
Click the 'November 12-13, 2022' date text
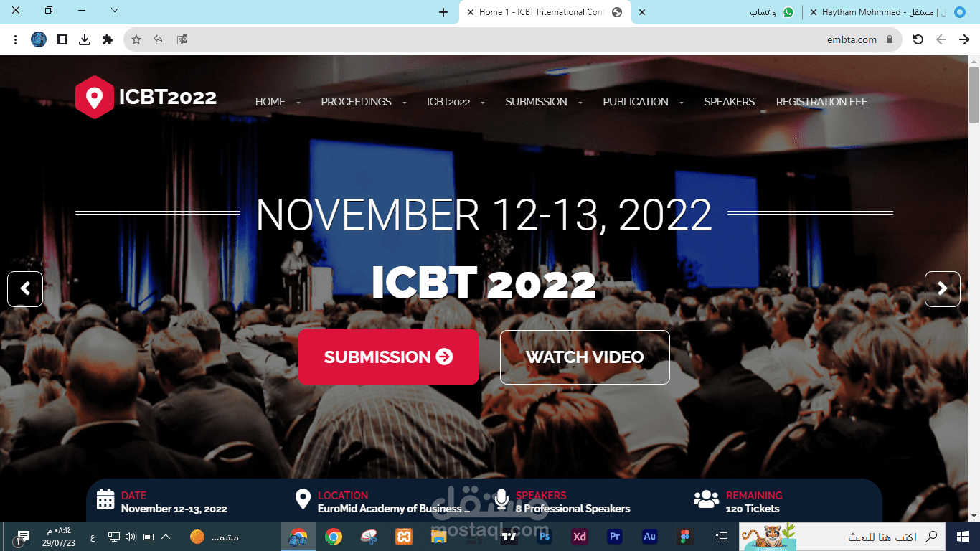(174, 509)
